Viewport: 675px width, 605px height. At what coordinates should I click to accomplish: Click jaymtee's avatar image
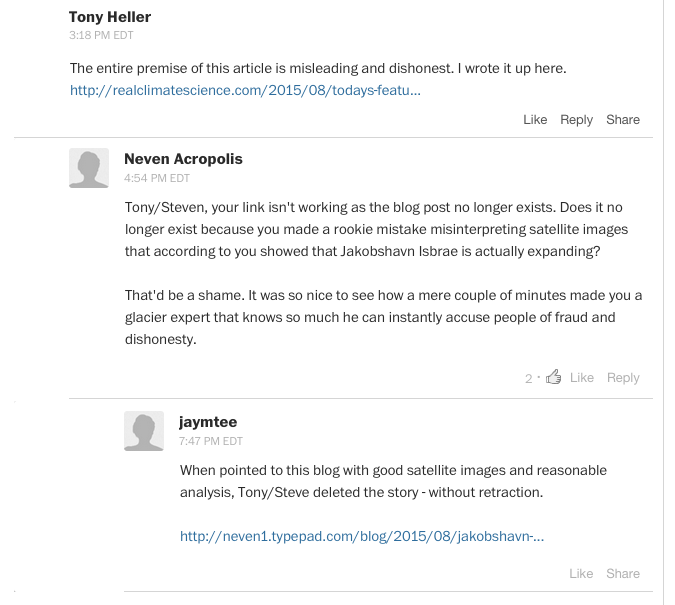(x=144, y=430)
